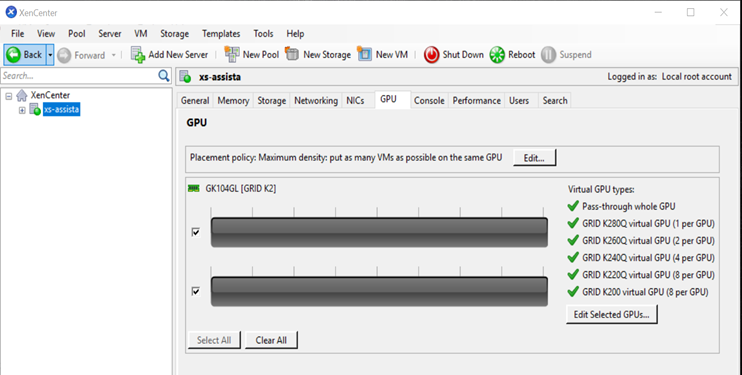Click the Add New Server label

click(x=178, y=54)
